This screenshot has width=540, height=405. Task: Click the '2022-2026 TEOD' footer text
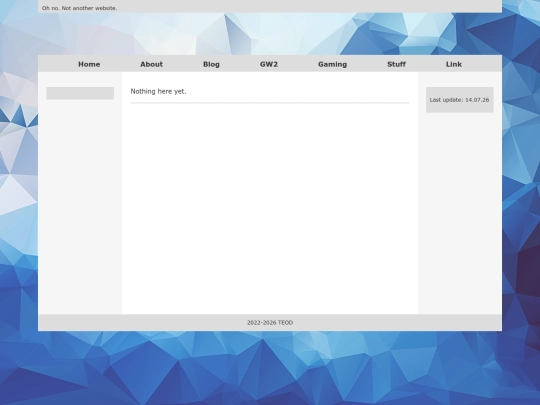pyautogui.click(x=270, y=323)
